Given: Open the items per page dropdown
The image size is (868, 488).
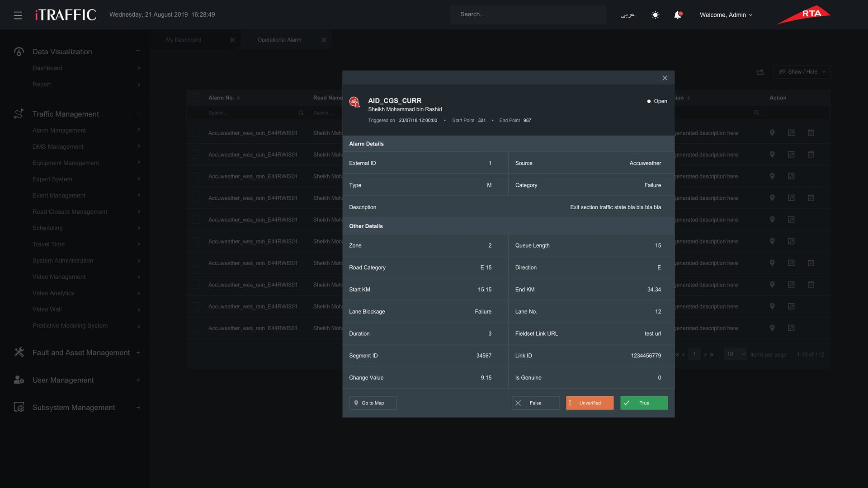Looking at the screenshot, I should point(735,354).
